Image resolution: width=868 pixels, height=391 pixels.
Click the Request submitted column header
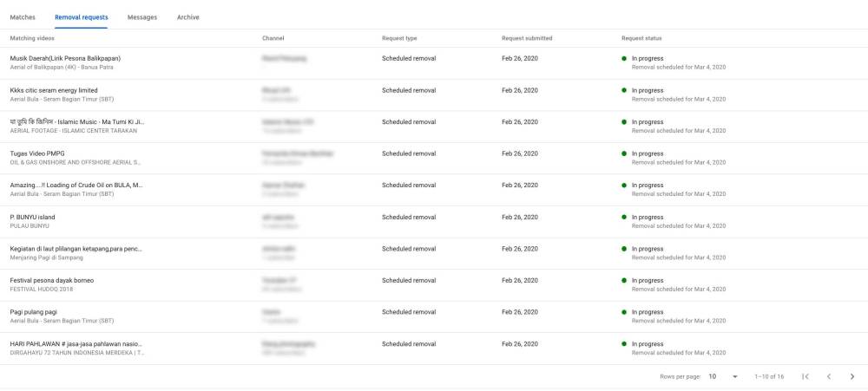pos(527,38)
